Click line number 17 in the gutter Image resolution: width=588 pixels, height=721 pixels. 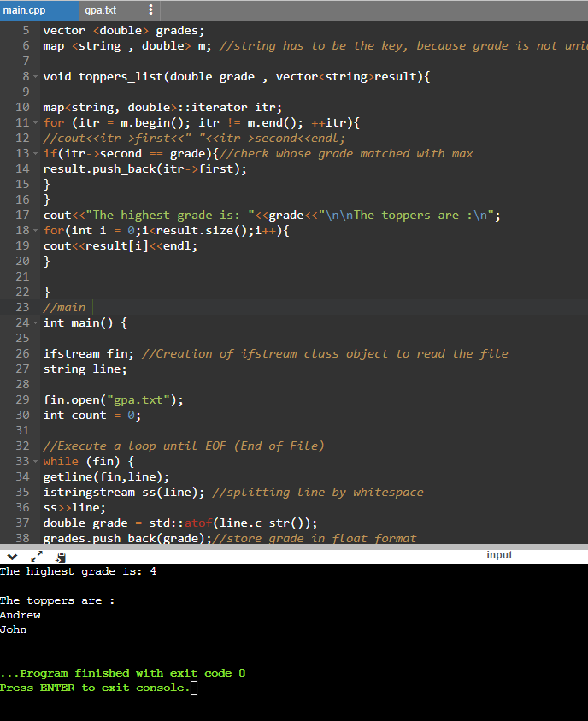pos(23,216)
